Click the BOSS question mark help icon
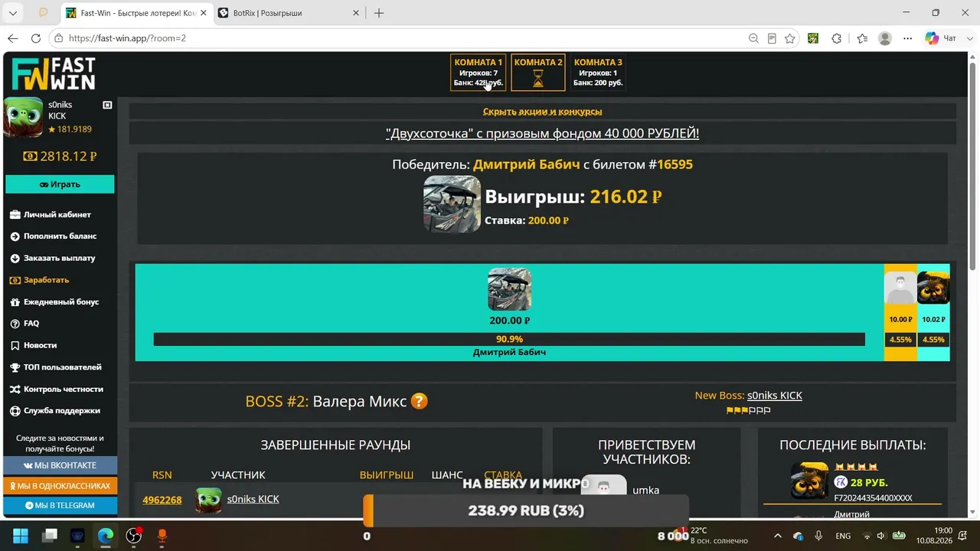This screenshot has width=980, height=551. (x=419, y=401)
